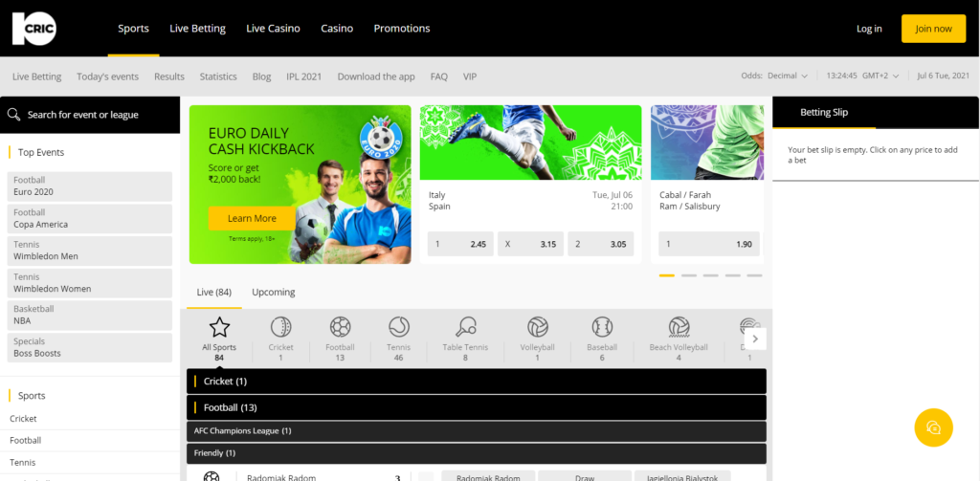This screenshot has height=481, width=980.
Task: Collapse the Cricket (1) section
Action: pos(477,381)
